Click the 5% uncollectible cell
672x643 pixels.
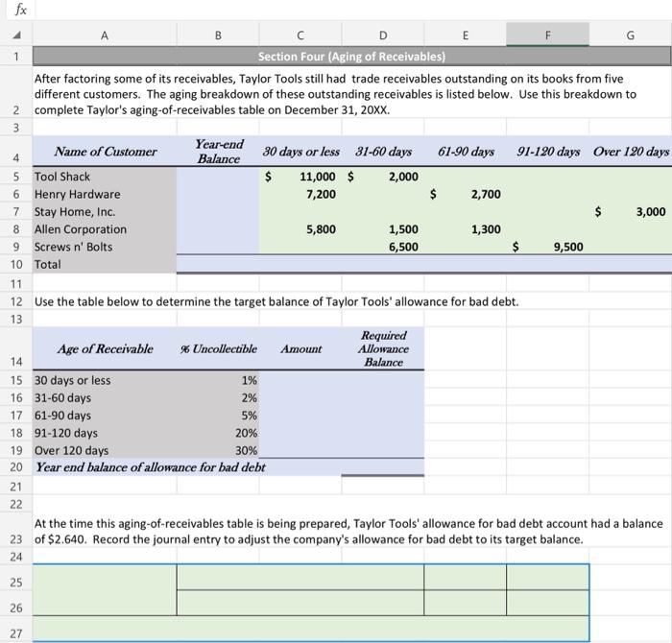point(218,416)
